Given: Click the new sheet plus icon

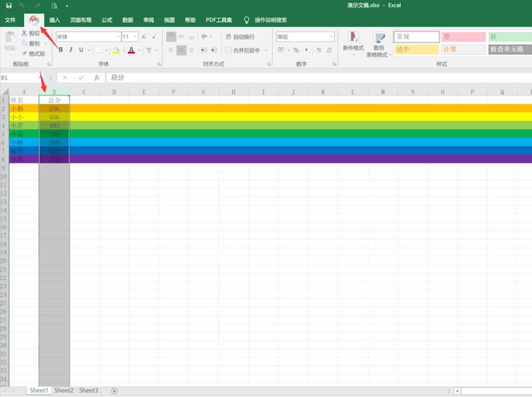Looking at the screenshot, I should pos(114,391).
